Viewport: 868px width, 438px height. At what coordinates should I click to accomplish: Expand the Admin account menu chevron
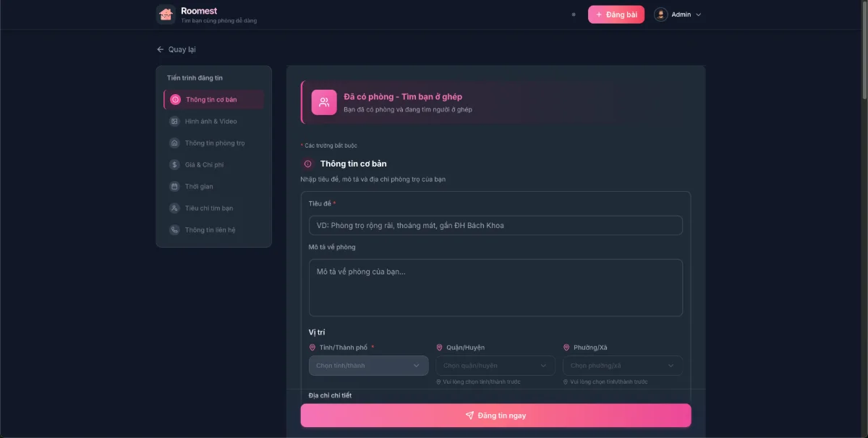click(x=699, y=14)
